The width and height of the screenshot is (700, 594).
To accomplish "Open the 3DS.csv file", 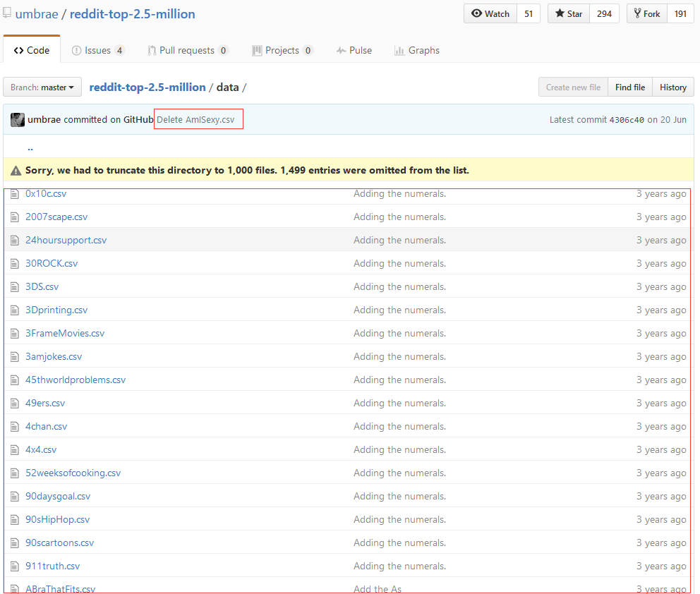I will [42, 287].
